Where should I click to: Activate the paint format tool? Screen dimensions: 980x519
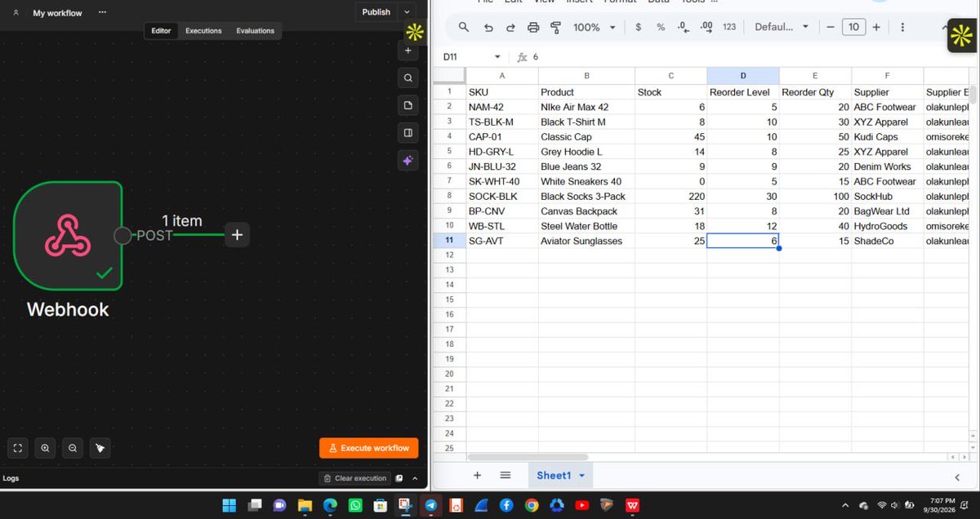coord(556,27)
